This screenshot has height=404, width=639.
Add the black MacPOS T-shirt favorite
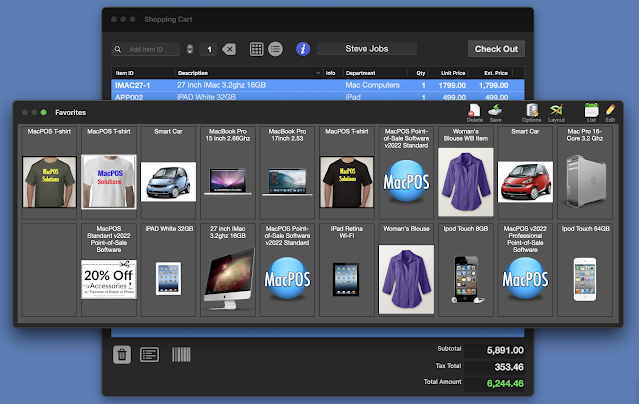point(347,173)
